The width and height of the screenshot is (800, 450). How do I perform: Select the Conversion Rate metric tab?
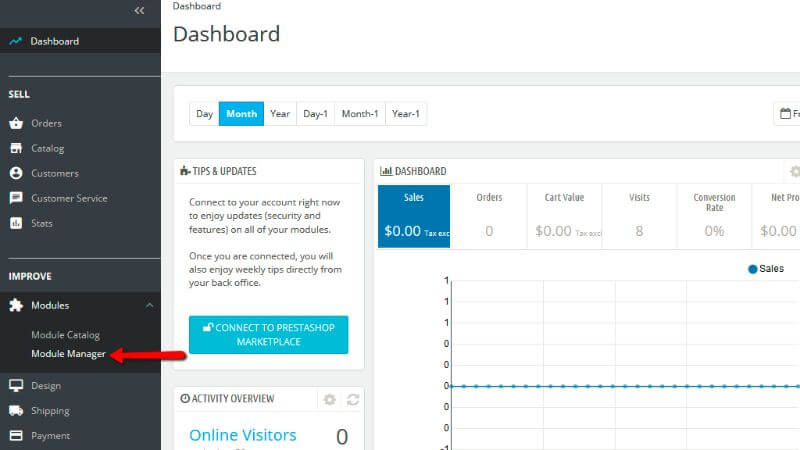click(x=714, y=216)
